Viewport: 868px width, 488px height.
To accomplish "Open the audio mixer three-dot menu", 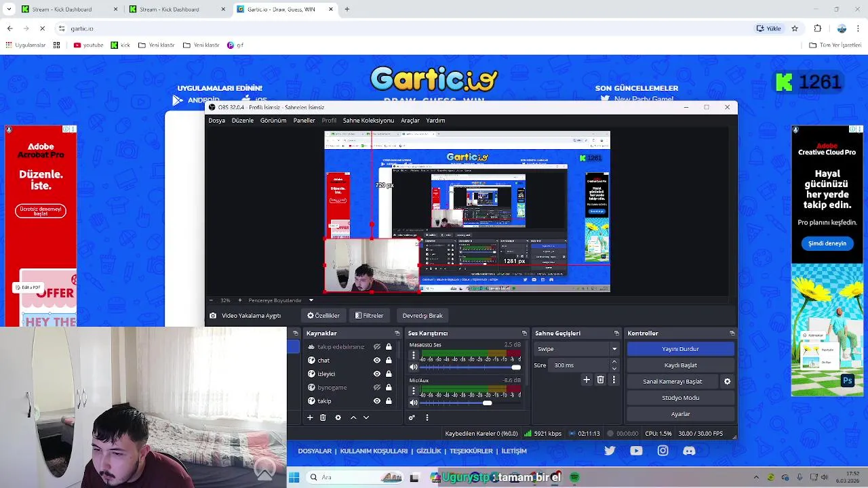I will pyautogui.click(x=427, y=418).
